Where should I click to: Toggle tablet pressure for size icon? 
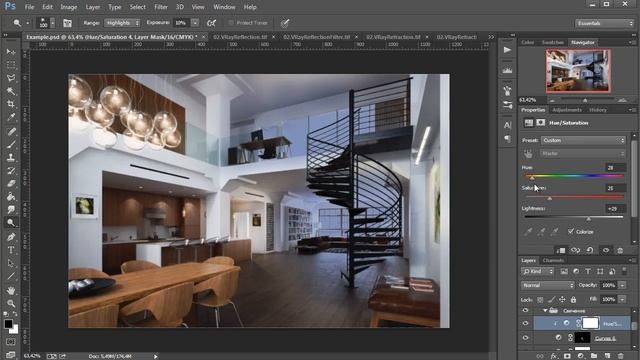click(285, 23)
